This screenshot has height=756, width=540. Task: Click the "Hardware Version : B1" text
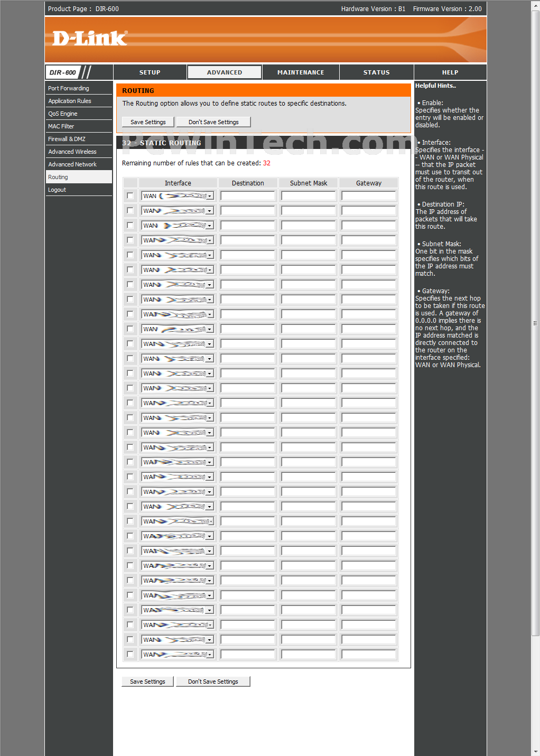[x=373, y=9]
